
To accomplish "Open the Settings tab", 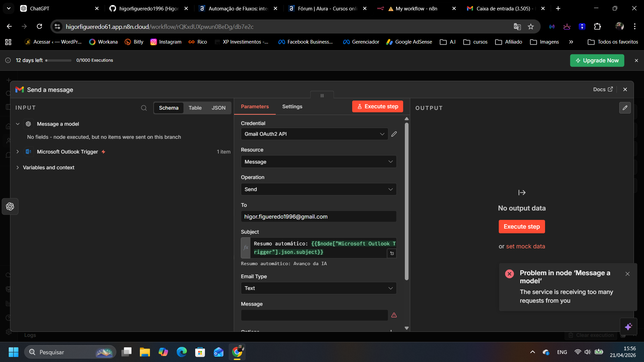I will coord(292,107).
